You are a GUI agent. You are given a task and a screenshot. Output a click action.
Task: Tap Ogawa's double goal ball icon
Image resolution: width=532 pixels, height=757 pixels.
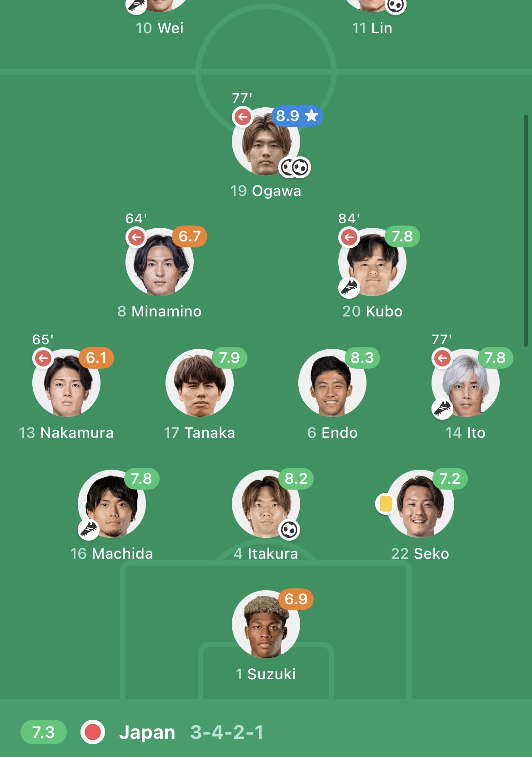coord(295,168)
